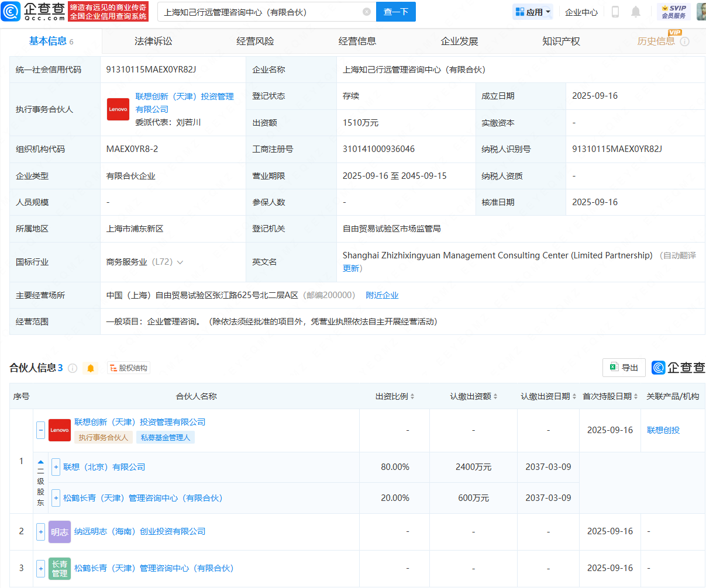Viewport: 706px width, 588px height.
Task: Open the 附近企业 nearby companies link
Action: (x=382, y=295)
